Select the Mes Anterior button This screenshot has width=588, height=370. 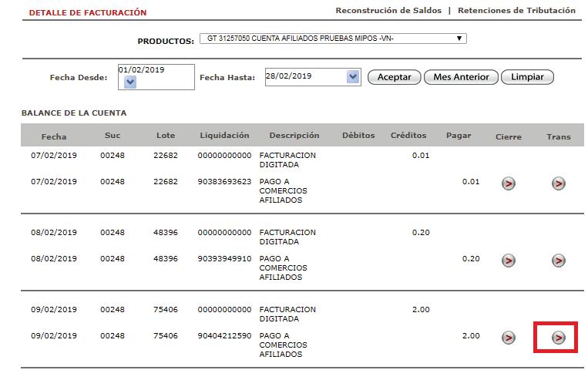[461, 77]
